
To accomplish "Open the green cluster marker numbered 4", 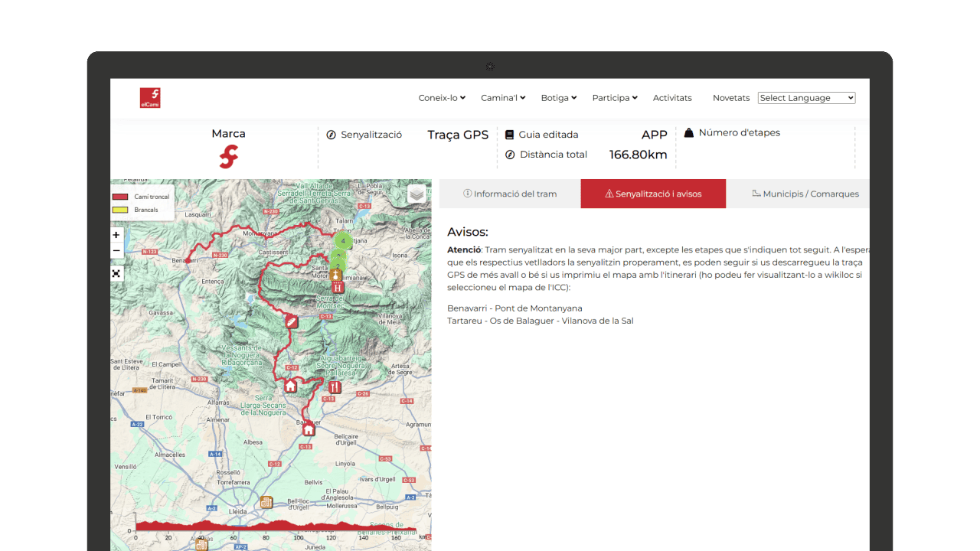I will point(343,241).
